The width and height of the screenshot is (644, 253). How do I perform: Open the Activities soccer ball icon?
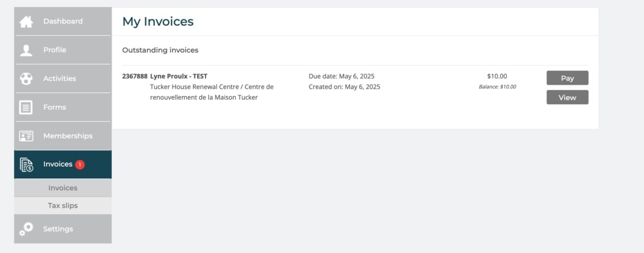[26, 78]
